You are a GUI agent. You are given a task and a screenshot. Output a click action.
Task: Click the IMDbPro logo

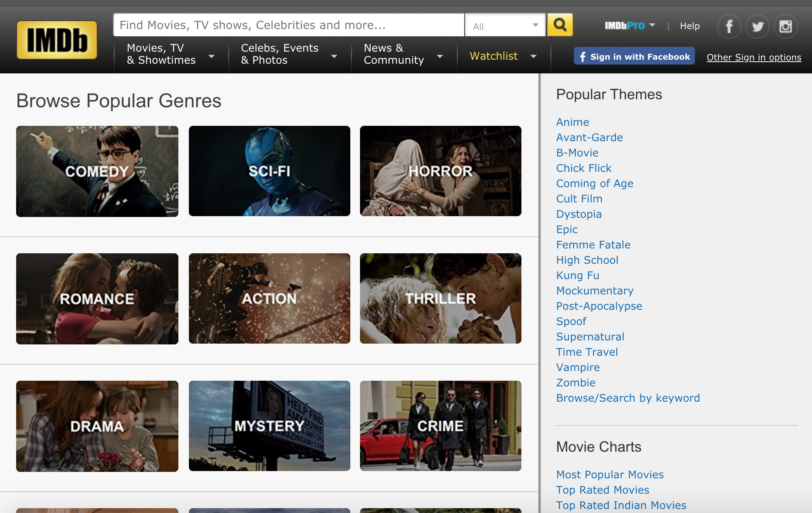pyautogui.click(x=624, y=26)
